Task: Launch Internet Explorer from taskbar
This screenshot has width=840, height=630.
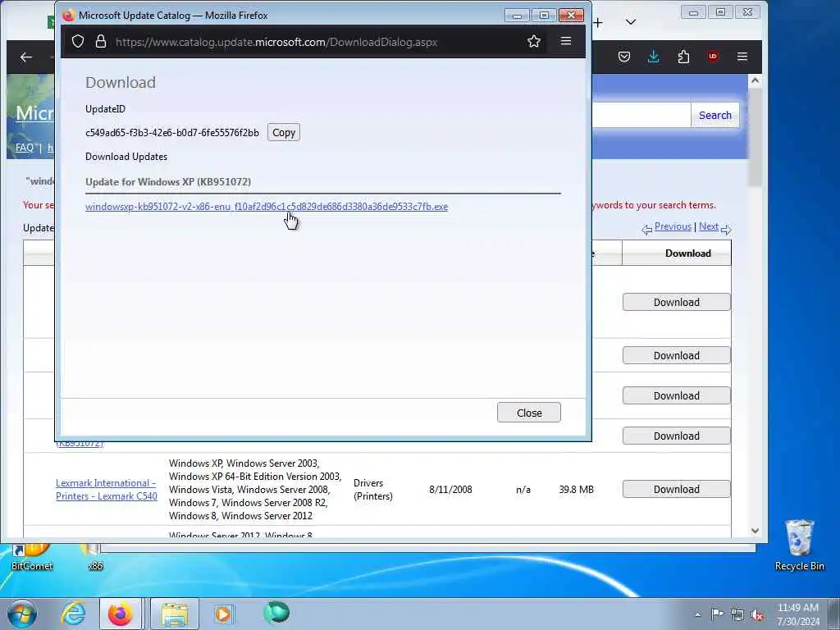Action: tap(73, 614)
